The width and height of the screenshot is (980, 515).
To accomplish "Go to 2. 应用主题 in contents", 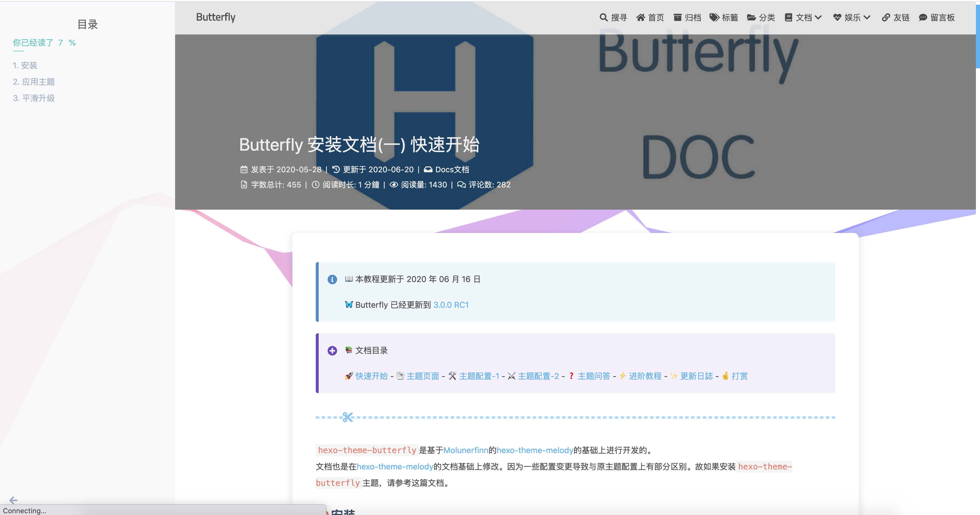I will [34, 82].
